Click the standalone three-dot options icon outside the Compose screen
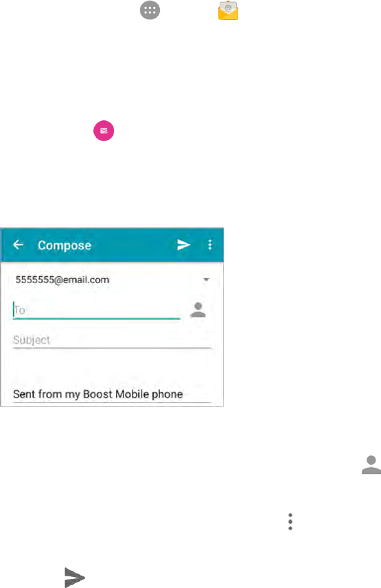381x588 pixels. [x=290, y=521]
